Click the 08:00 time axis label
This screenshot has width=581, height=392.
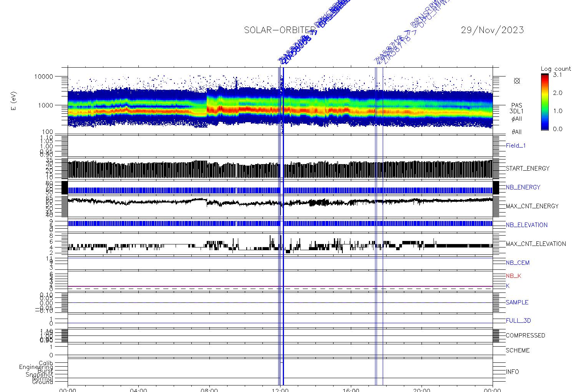209,390
